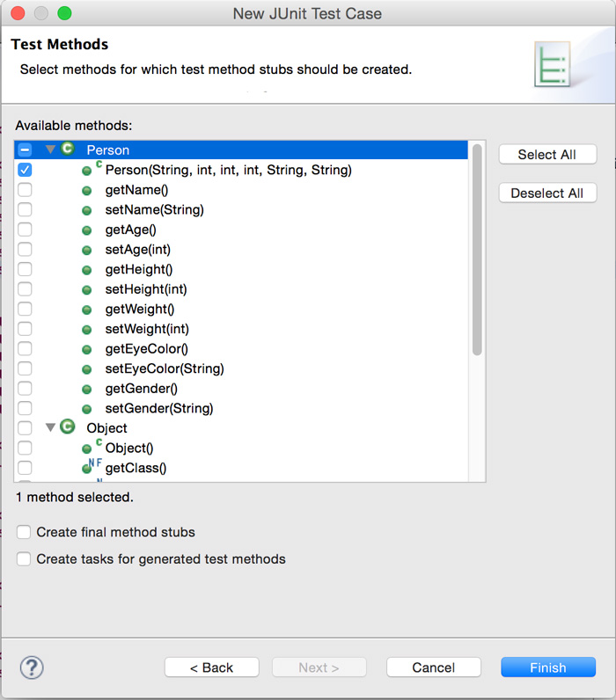Toggle Create tasks for generated test methods

pyautogui.click(x=24, y=558)
